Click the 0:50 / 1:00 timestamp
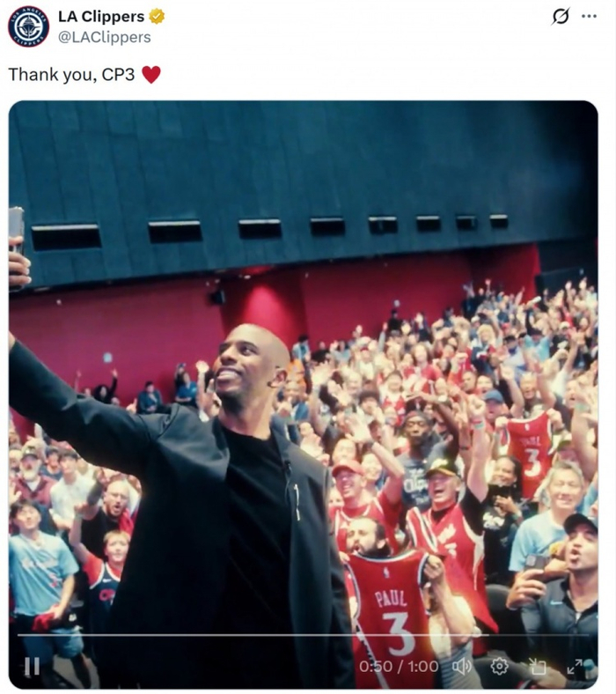616x694 pixels. [x=399, y=666]
